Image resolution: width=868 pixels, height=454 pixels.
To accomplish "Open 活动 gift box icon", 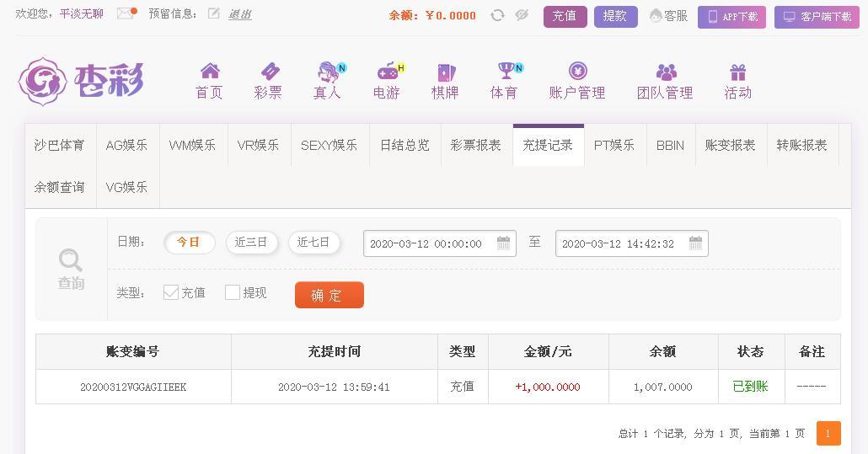I will [x=737, y=72].
